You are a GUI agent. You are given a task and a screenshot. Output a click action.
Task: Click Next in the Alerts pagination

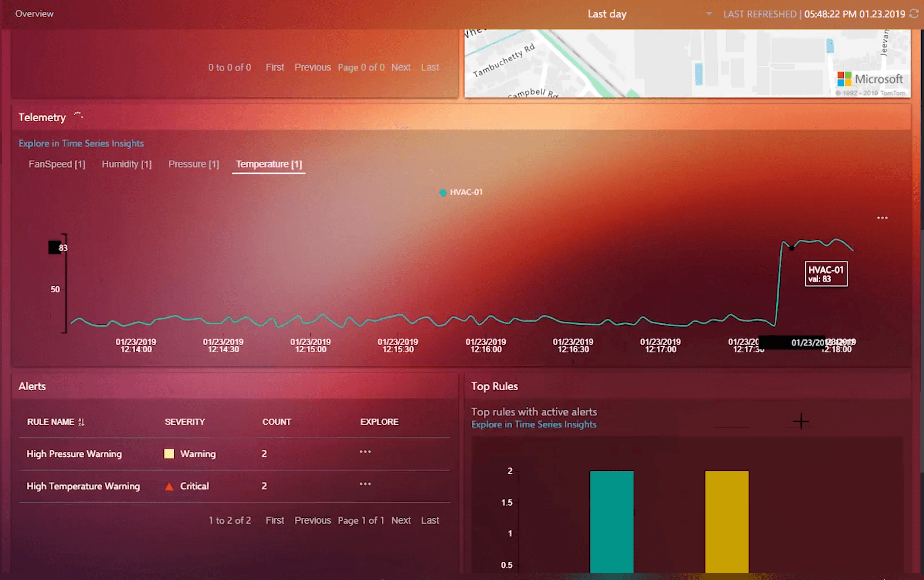(x=401, y=520)
